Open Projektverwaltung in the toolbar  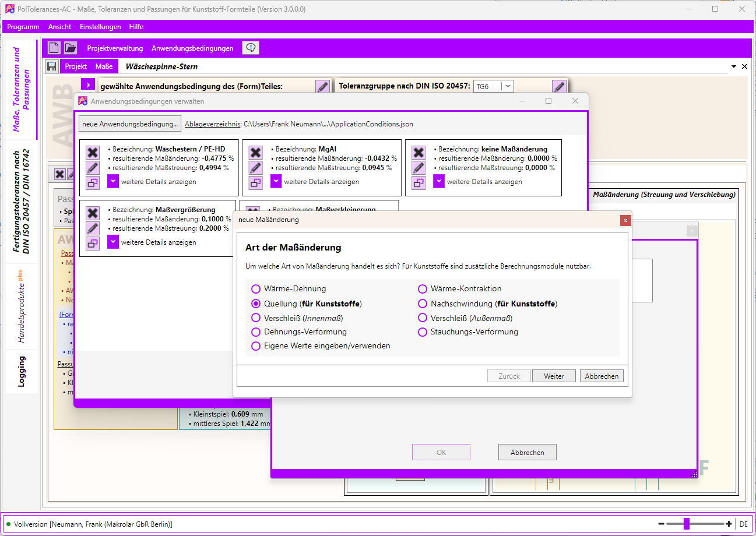tap(115, 48)
